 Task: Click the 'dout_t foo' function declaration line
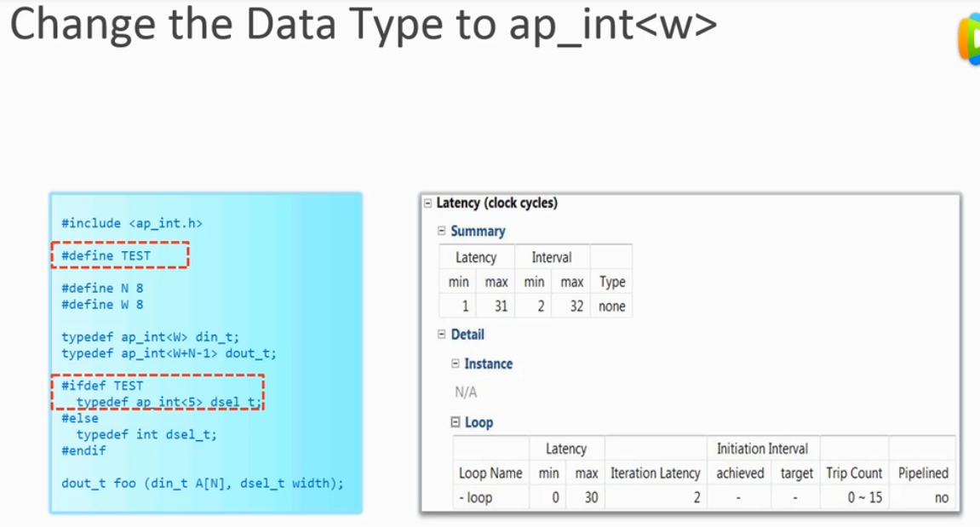(x=202, y=484)
